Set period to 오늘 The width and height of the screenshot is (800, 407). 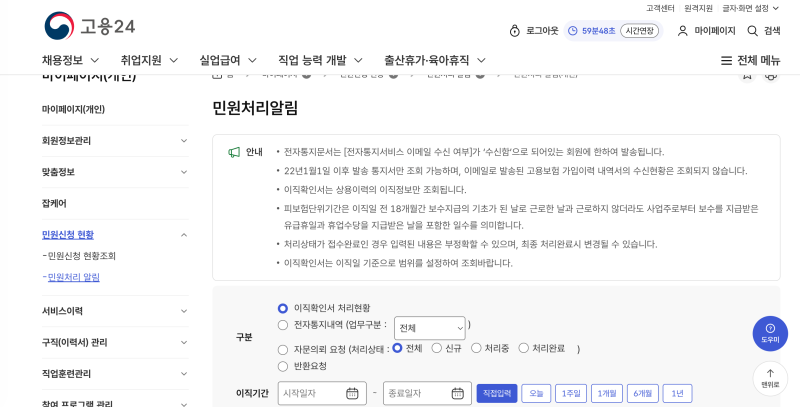(536, 393)
